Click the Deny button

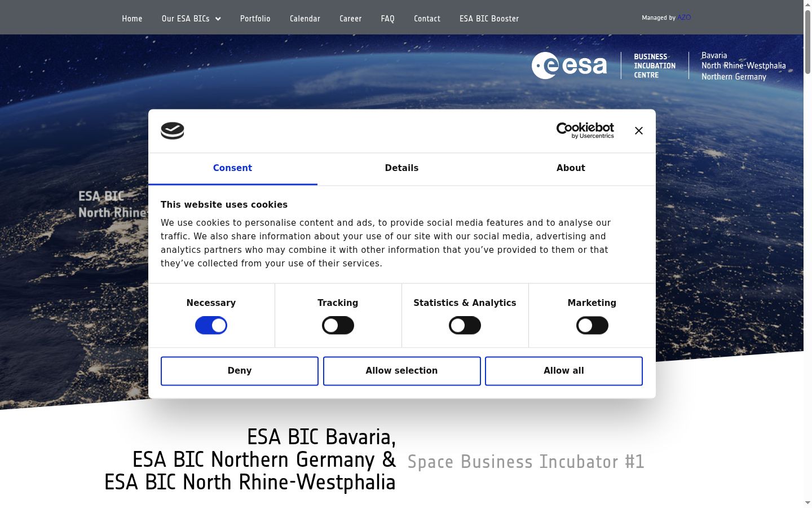tap(240, 371)
